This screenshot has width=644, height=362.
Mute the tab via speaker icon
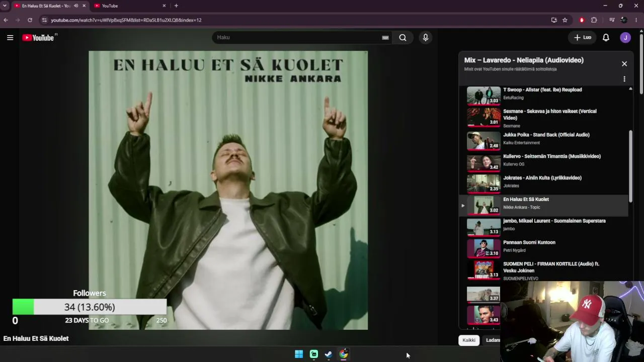[76, 6]
